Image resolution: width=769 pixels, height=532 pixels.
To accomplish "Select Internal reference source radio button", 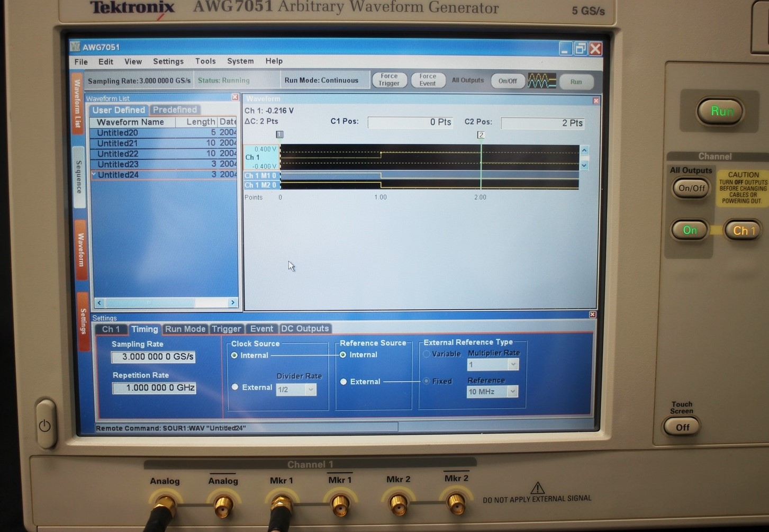I will point(343,355).
